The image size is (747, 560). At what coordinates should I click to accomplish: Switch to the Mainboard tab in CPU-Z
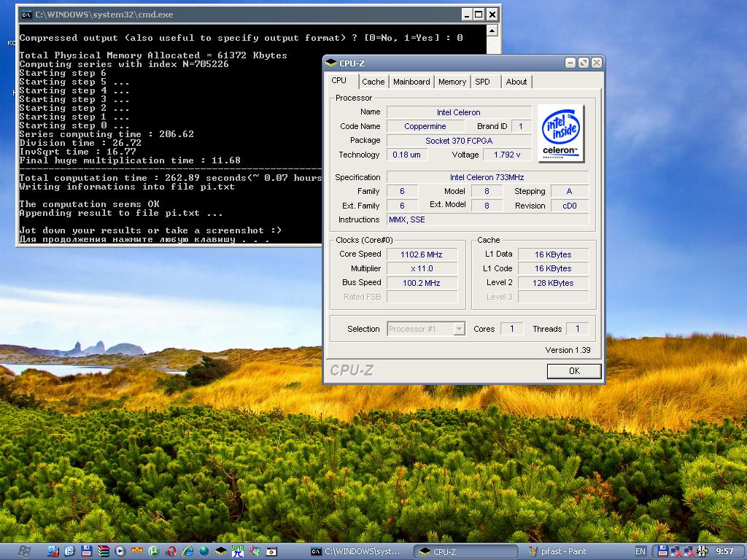(411, 82)
